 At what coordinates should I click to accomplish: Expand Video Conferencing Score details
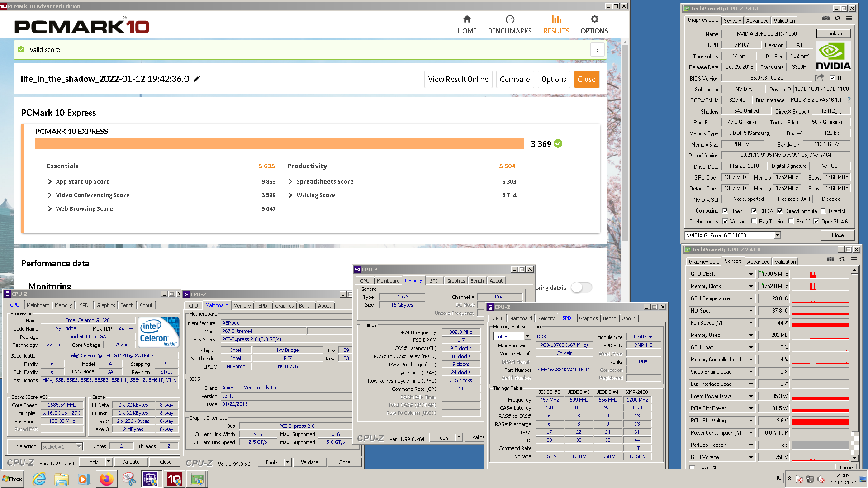(x=50, y=195)
